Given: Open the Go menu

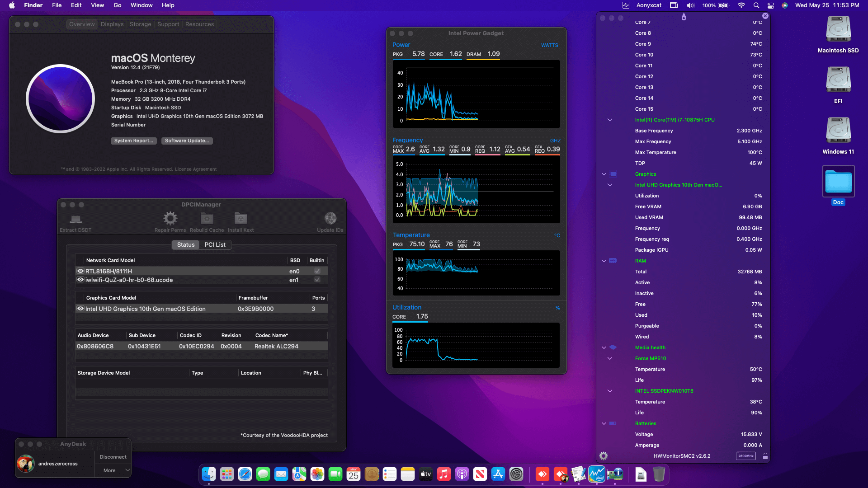Looking at the screenshot, I should tap(118, 5).
